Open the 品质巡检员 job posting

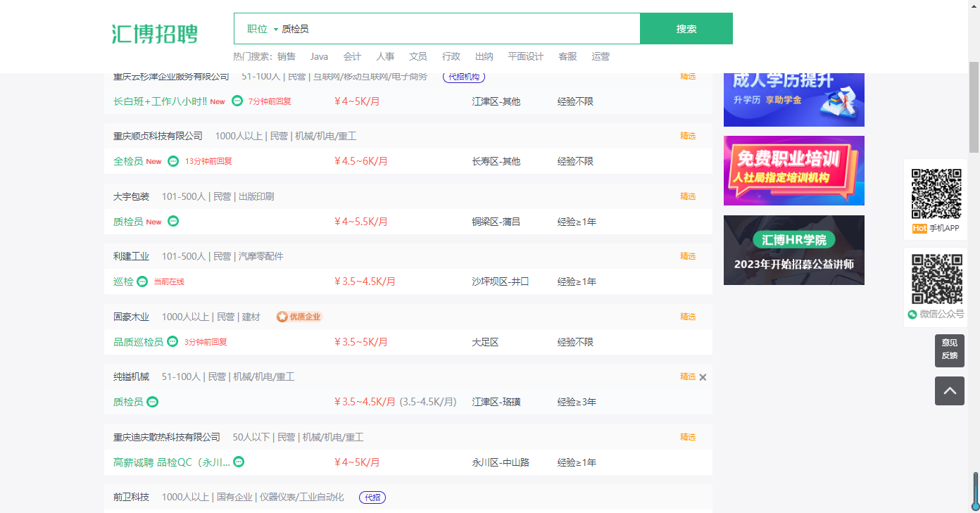138,342
